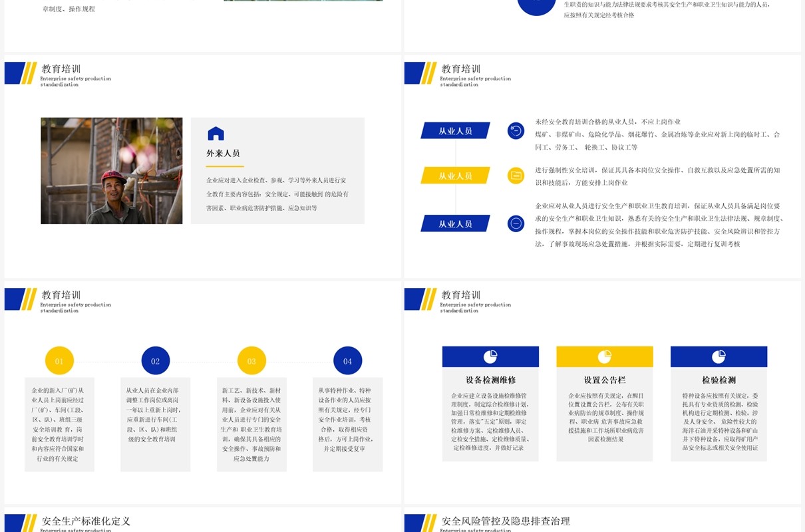Screen dimensions: 805x532
Task: Click the 教育培训 title on the 01-04 steps slide
Action: pos(61,295)
